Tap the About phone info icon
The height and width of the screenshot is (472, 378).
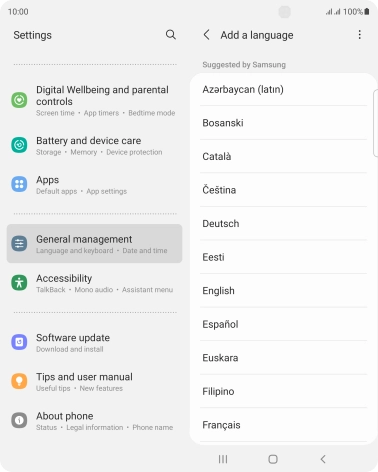[x=19, y=420]
